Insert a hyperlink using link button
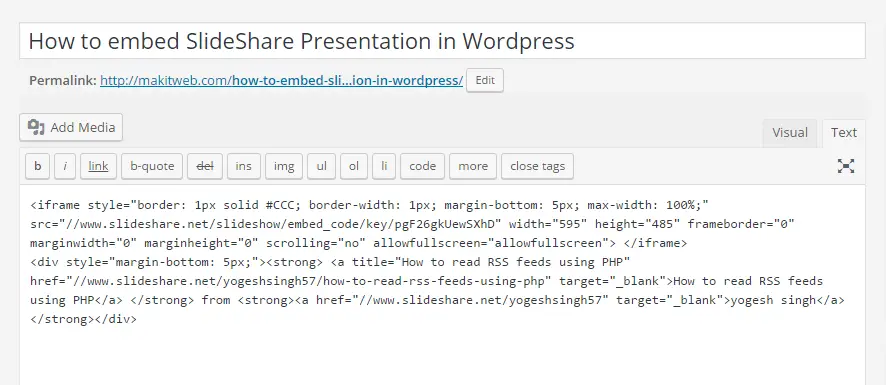Image resolution: width=886 pixels, height=385 pixels. pos(98,166)
